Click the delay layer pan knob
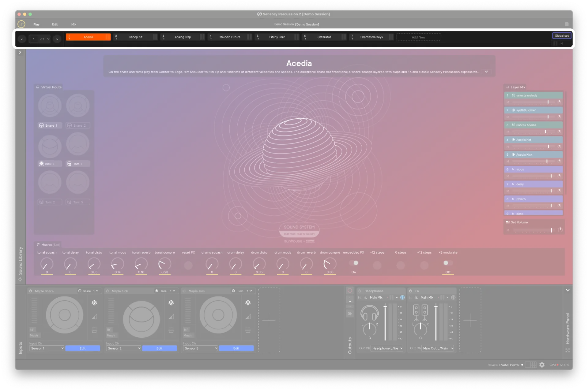Viewport: 588px width, 390px height. tap(559, 191)
